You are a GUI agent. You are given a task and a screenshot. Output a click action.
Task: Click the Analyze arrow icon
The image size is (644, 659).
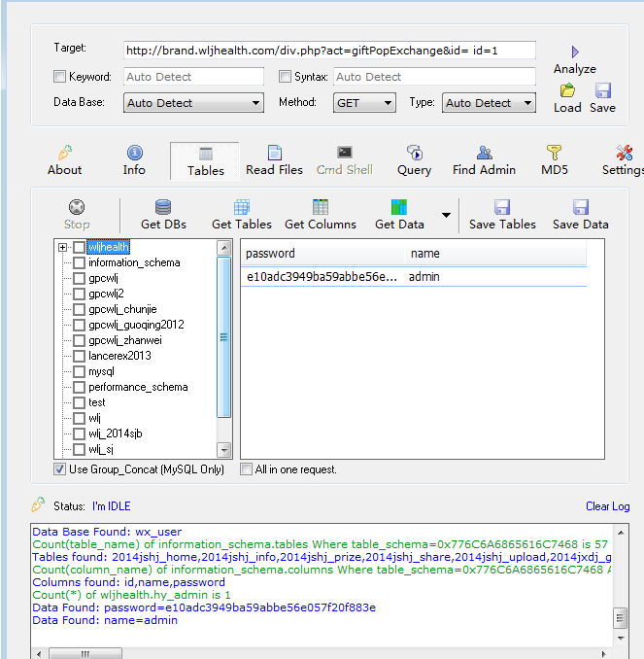575,52
